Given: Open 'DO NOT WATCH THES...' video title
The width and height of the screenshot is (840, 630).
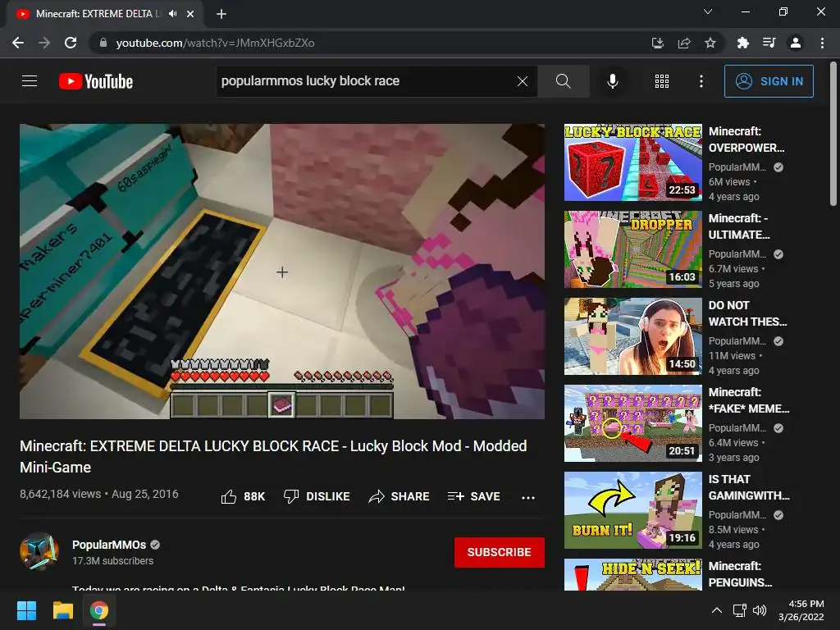Looking at the screenshot, I should pos(747,313).
